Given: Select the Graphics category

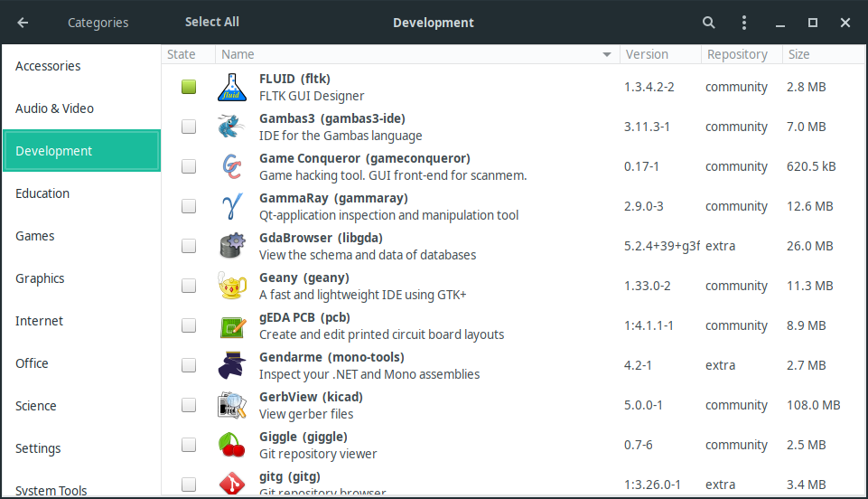Looking at the screenshot, I should click(x=81, y=278).
